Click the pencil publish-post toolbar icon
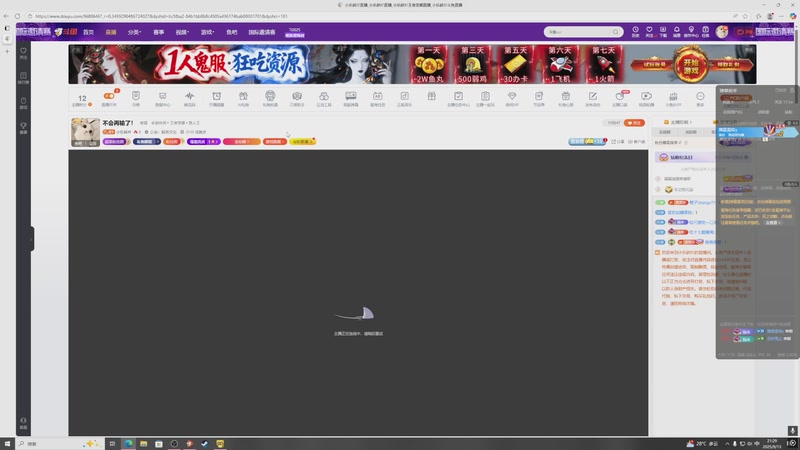800x450 pixels. pos(592,96)
